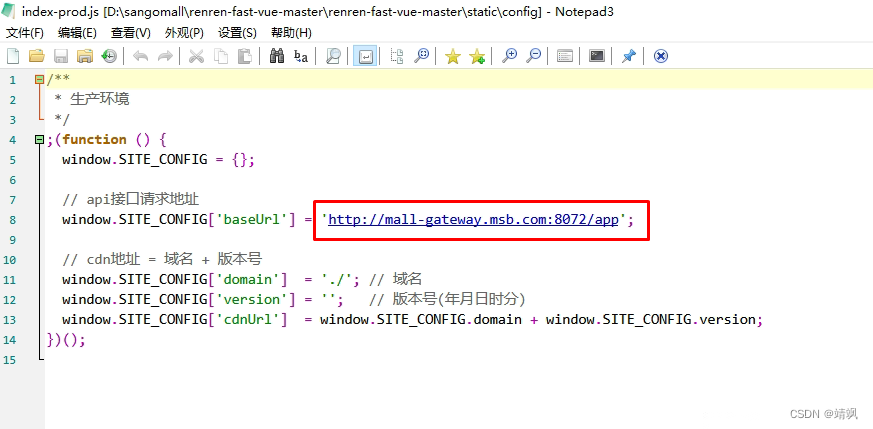The width and height of the screenshot is (873, 429).
Task: Paste from clipboard toolbar icon
Action: pos(244,56)
